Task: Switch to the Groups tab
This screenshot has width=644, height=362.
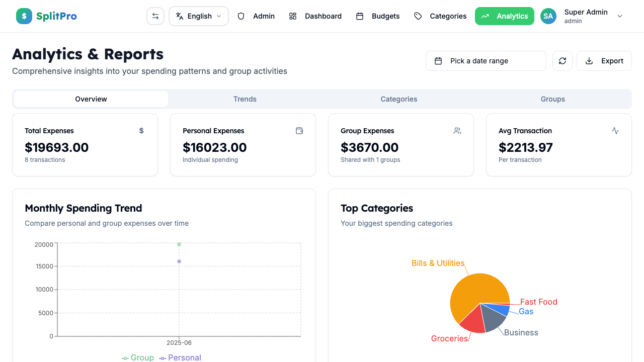Action: [552, 99]
